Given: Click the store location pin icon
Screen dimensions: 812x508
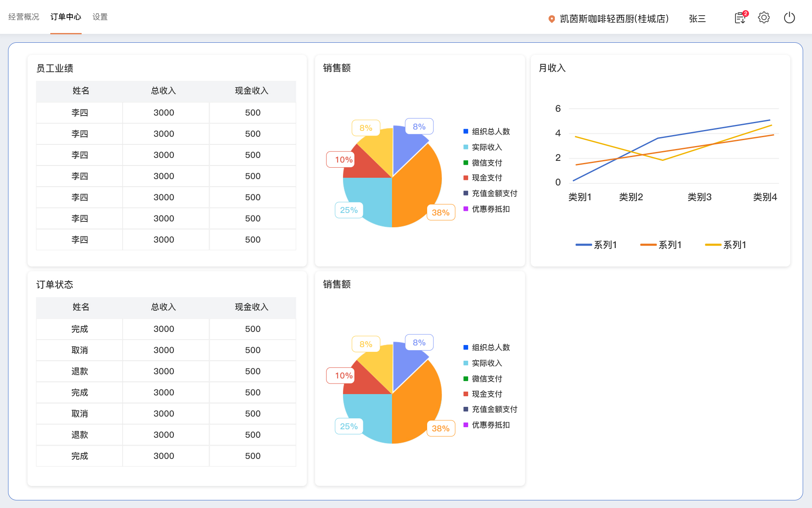Looking at the screenshot, I should [x=551, y=19].
